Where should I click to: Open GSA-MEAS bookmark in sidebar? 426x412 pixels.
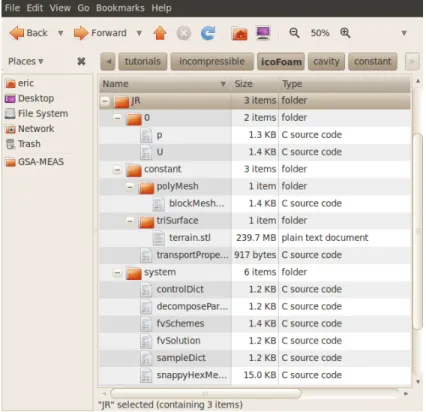tap(35, 162)
